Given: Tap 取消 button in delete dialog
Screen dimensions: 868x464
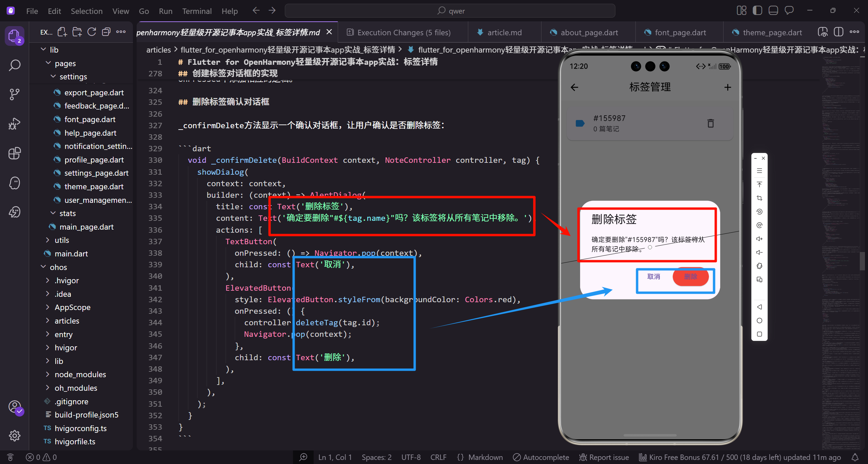Looking at the screenshot, I should coord(654,277).
